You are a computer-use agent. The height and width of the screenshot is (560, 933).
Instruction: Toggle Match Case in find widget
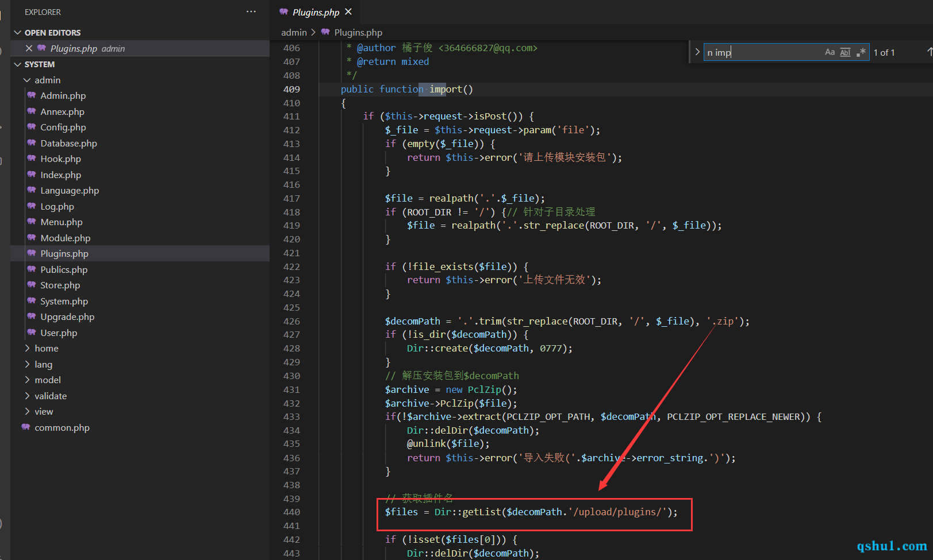pos(830,52)
